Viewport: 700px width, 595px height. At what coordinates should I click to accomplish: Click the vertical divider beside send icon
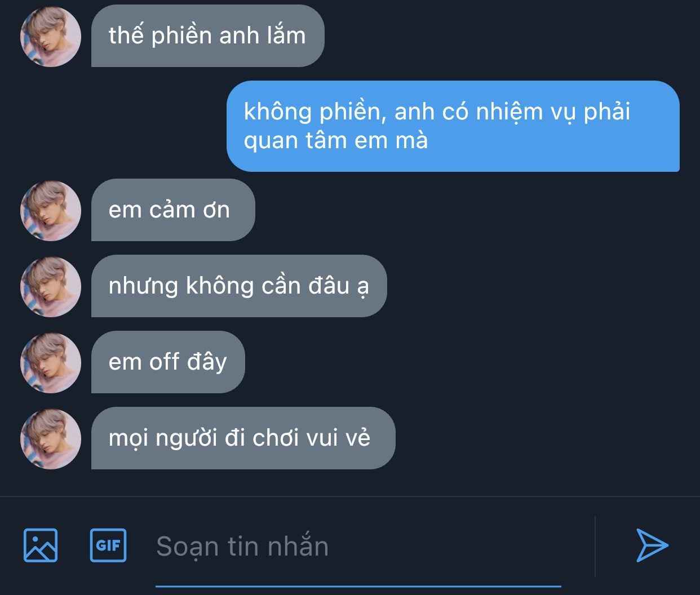(595, 545)
